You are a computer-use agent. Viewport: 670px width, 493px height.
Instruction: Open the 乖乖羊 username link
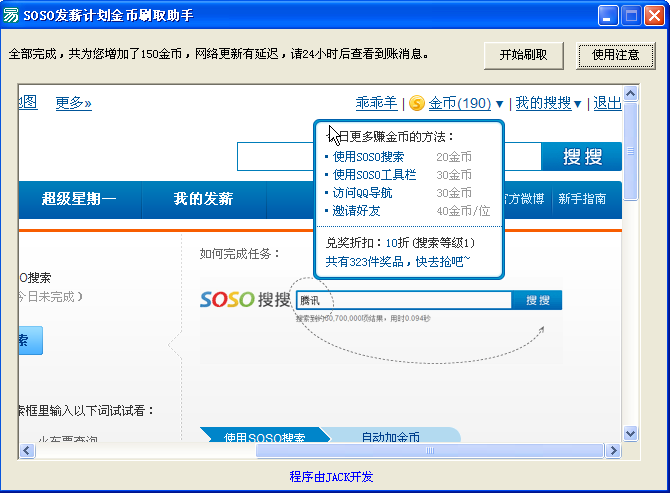point(376,103)
